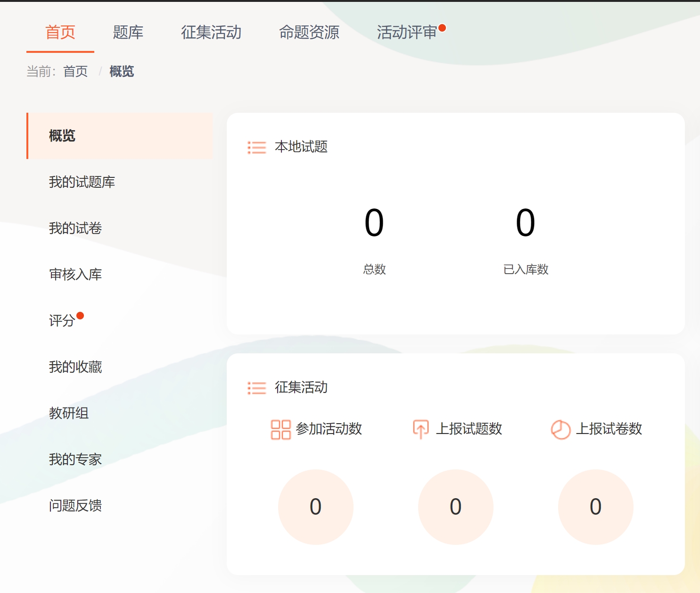Click 概览 in the breadcrumb
The image size is (700, 593).
pyautogui.click(x=122, y=71)
